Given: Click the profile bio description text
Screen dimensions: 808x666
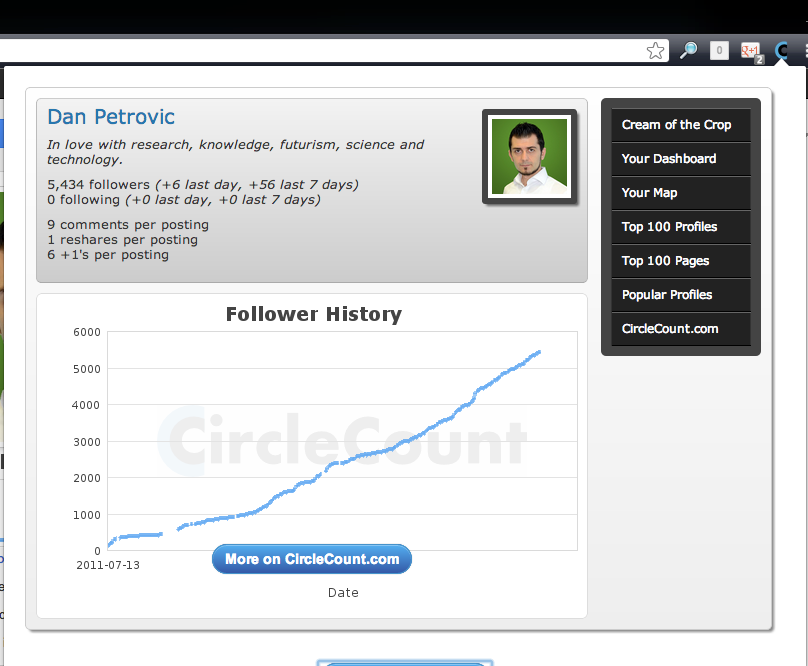Looking at the screenshot, I should pos(235,152).
